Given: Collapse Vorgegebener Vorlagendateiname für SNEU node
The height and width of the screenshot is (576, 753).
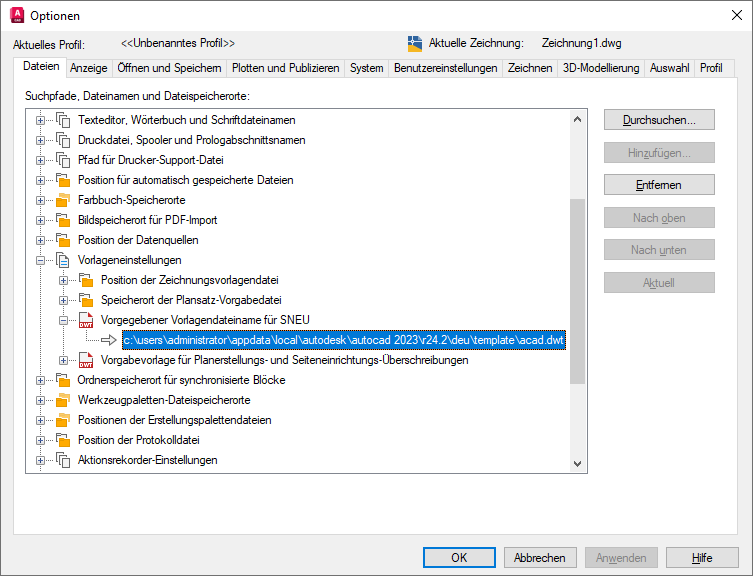Looking at the screenshot, I should pyautogui.click(x=63, y=320).
